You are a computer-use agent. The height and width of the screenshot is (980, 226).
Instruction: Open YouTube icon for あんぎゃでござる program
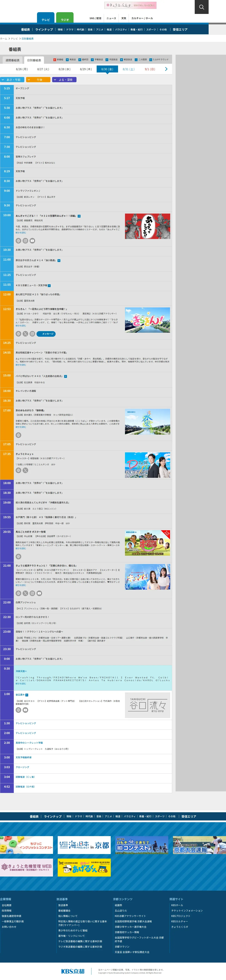coord(32,240)
